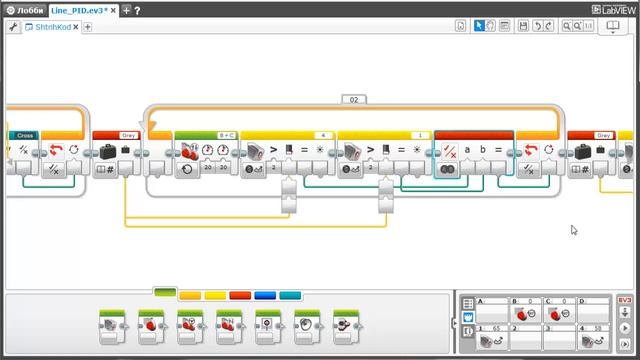This screenshot has width=640, height=360.
Task: Open the Compare block mode selector
Action: pos(447,169)
